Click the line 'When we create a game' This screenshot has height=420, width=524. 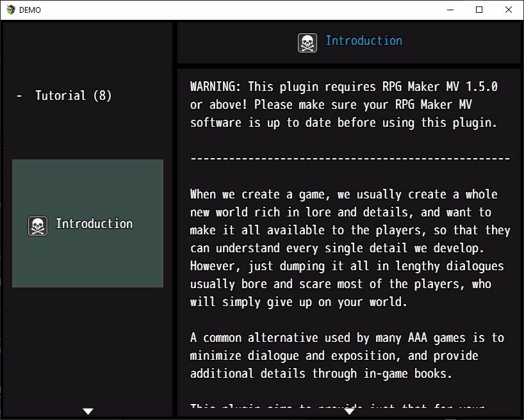tap(344, 195)
